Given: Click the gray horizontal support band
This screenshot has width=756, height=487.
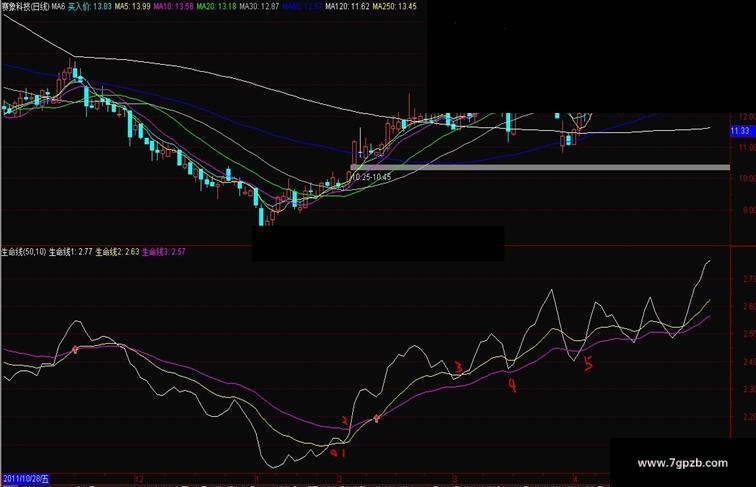Looking at the screenshot, I should pos(540,167).
